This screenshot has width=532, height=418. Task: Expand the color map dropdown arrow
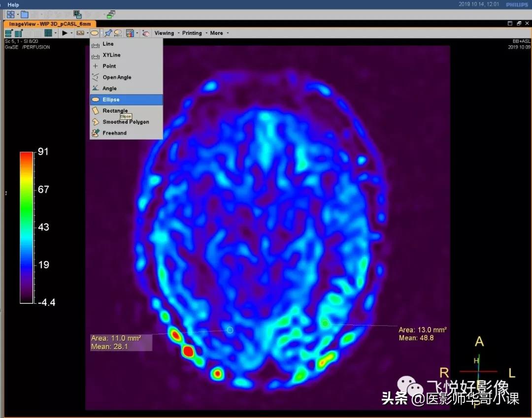(137, 33)
